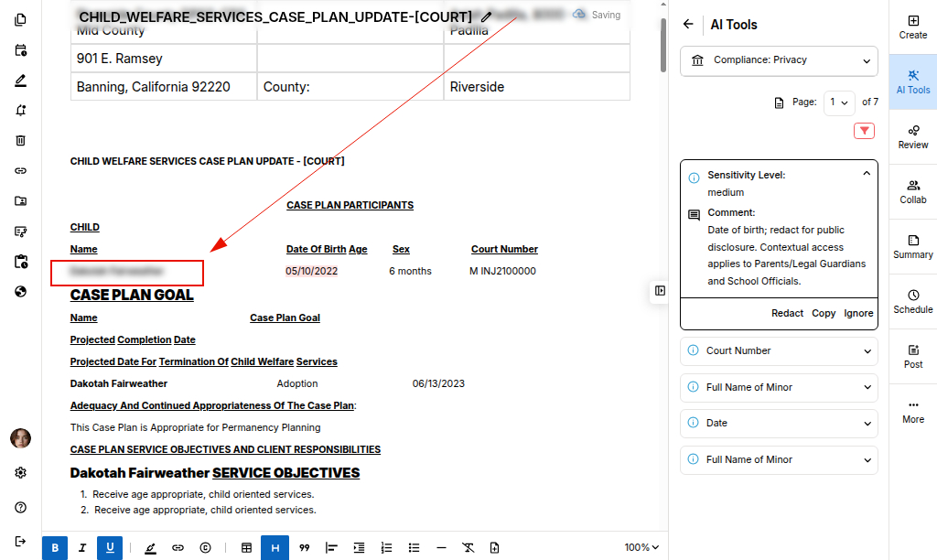This screenshot has height=560, width=937.
Task: Open the help question mark icon
Action: 20,507
